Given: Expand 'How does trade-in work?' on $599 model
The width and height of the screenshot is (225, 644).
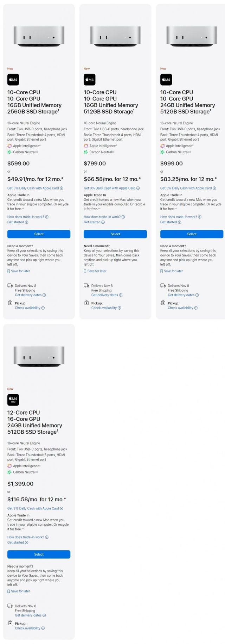Looking at the screenshot, I should (x=28, y=217).
